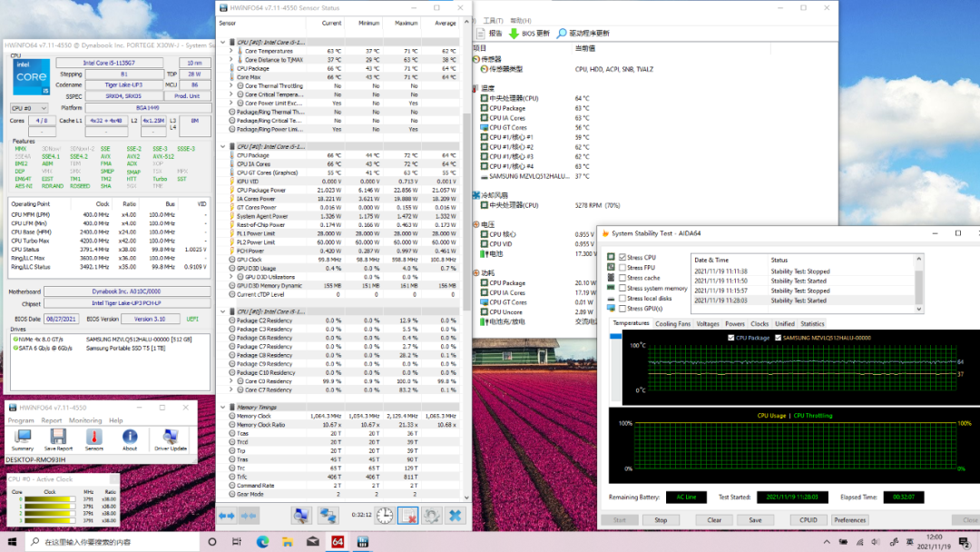Open Program menu in HWiNFO64
The image size is (980, 552).
(x=21, y=420)
